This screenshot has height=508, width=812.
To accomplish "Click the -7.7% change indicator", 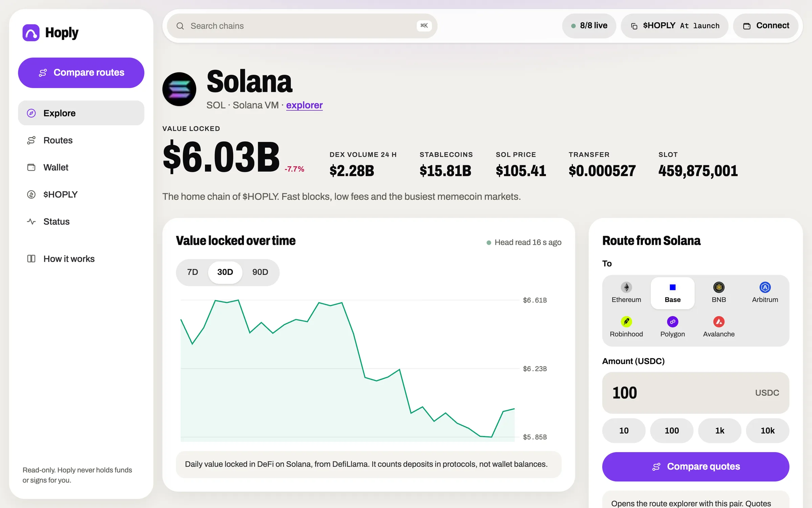I will 294,169.
